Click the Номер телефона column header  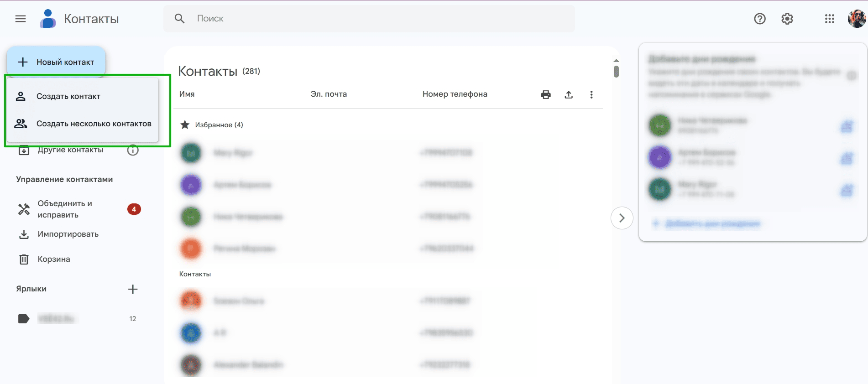[455, 94]
